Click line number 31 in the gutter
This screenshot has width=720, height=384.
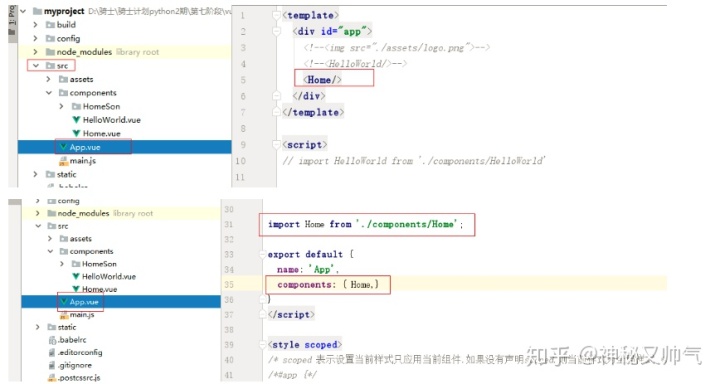[x=229, y=224]
